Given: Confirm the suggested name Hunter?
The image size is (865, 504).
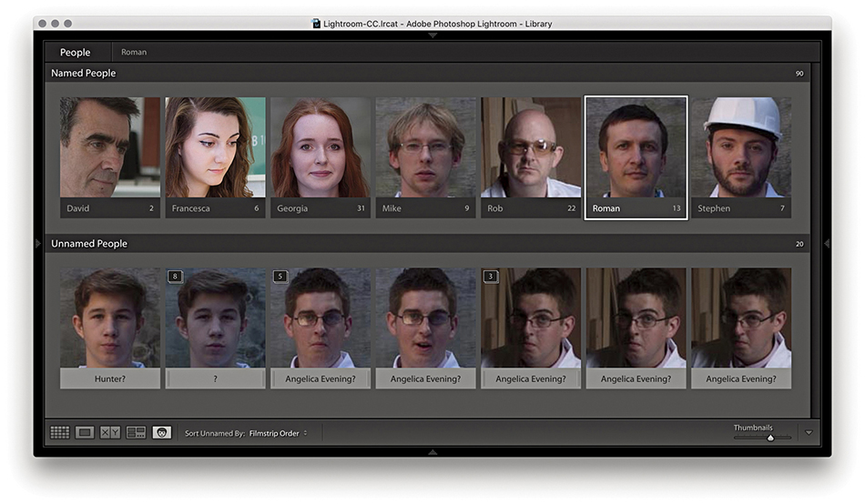Looking at the screenshot, I should coord(109,378).
